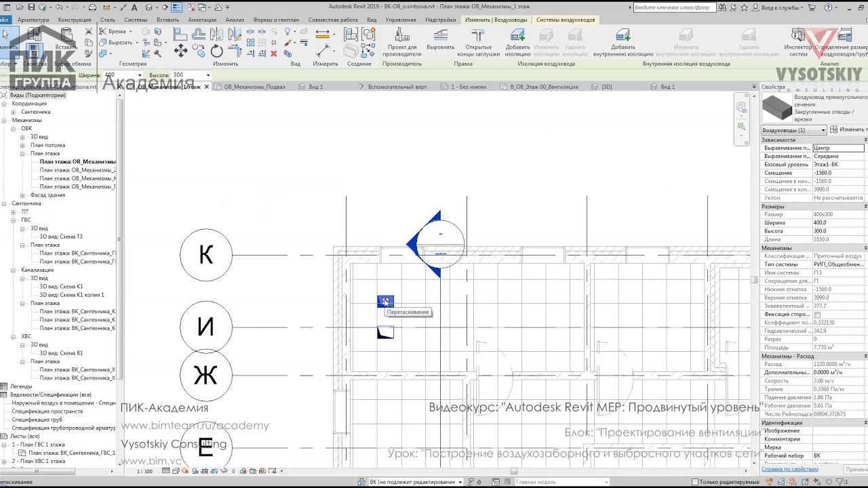The image size is (868, 488).
Task: Switch to {3D} view tab
Action: click(x=606, y=87)
